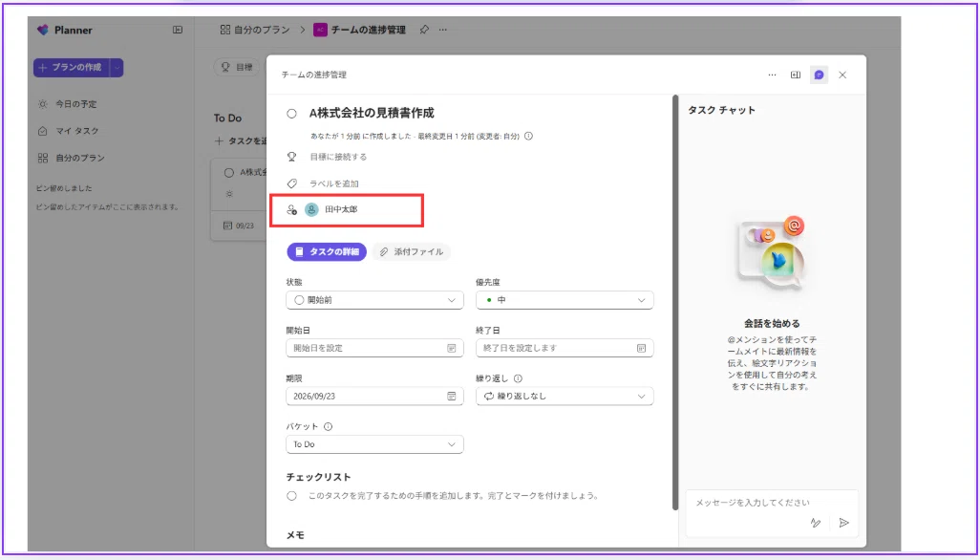980x560 pixels.
Task: Close the task details dialog
Action: (x=842, y=75)
